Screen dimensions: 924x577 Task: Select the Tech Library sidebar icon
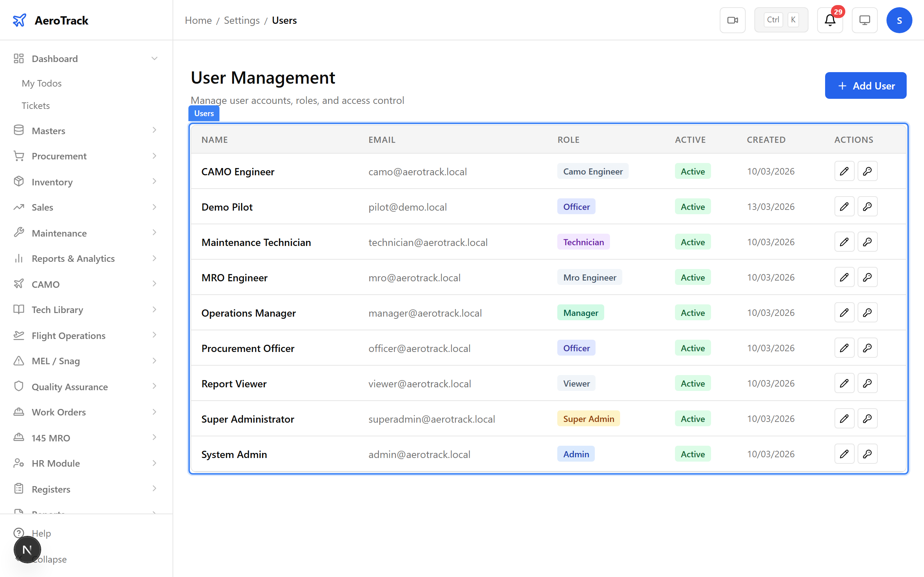tap(18, 309)
